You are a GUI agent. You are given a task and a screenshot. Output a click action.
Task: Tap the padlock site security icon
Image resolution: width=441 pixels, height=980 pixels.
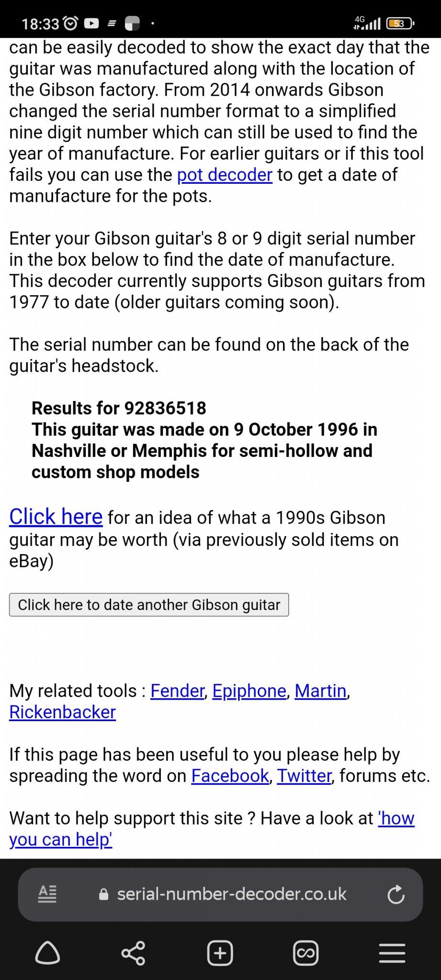[x=103, y=894]
